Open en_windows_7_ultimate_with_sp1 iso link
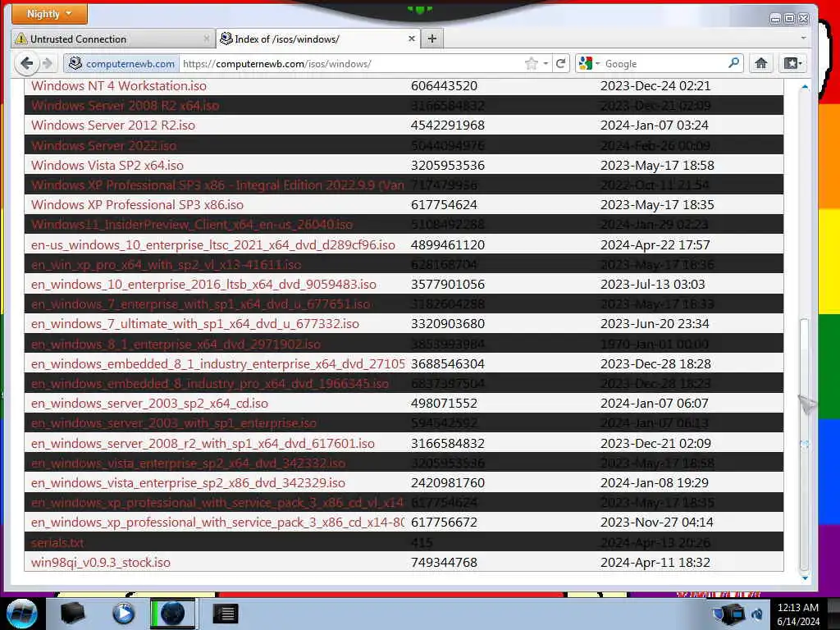The width and height of the screenshot is (840, 630). (x=195, y=324)
